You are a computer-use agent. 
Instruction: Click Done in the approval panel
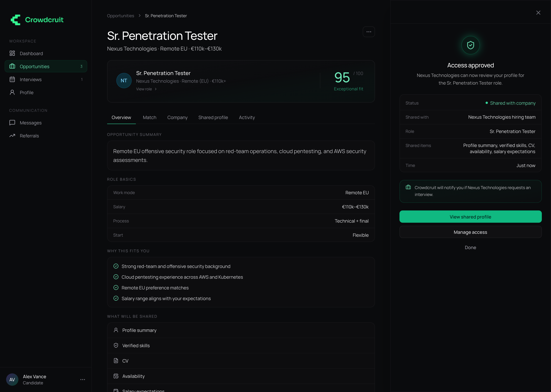click(x=470, y=247)
